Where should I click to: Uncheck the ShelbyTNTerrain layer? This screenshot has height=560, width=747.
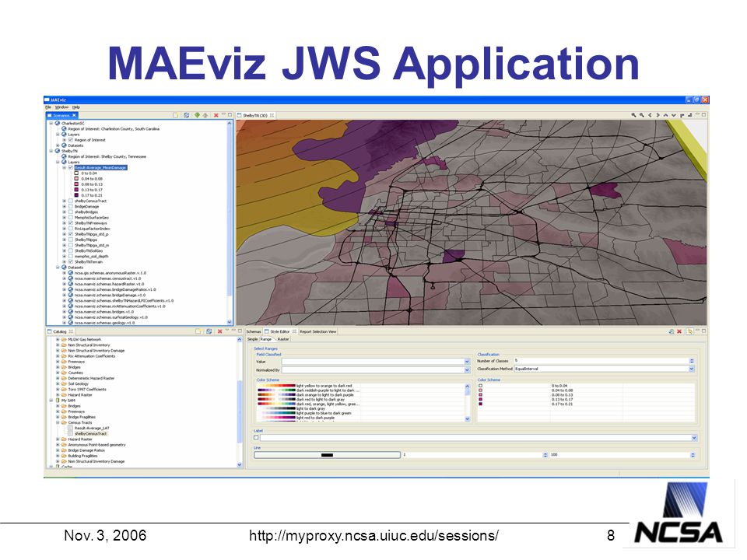click(x=71, y=262)
